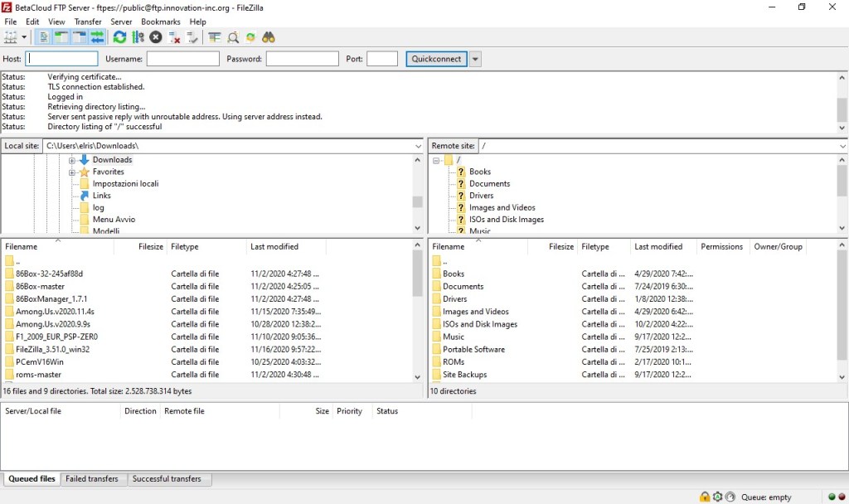This screenshot has width=849, height=504.
Task: Open the Remote site path dropdown
Action: (841, 146)
